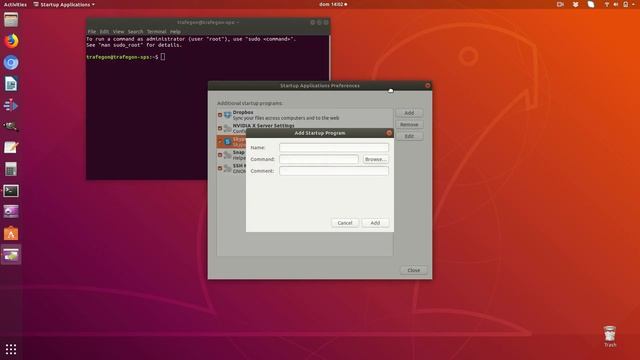Click 'Sync your files across computers' description
640x360 pixels.
[x=286, y=118]
